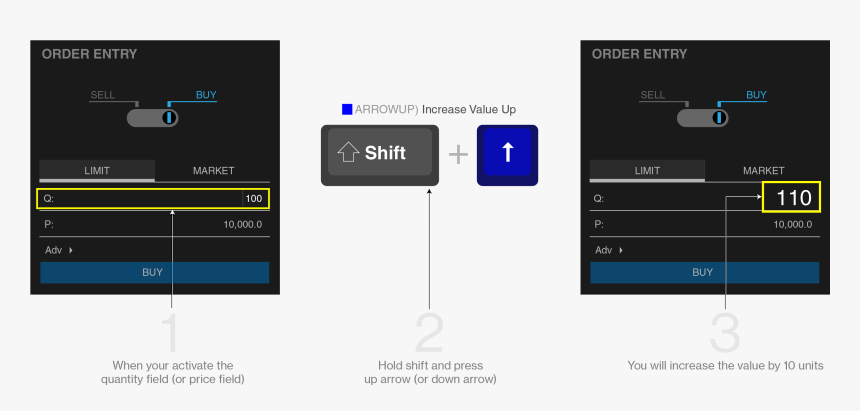Click the highlighted quantity value 110
The image size is (860, 411).
tap(791, 197)
